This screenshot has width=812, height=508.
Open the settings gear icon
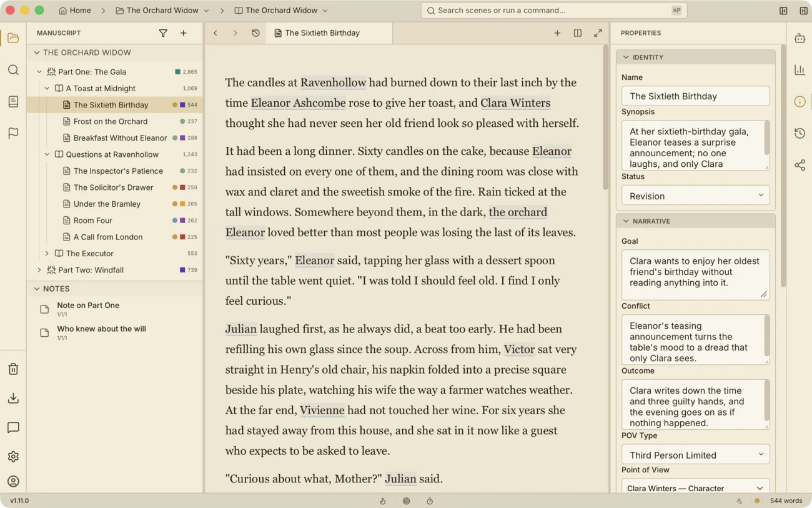(x=13, y=457)
